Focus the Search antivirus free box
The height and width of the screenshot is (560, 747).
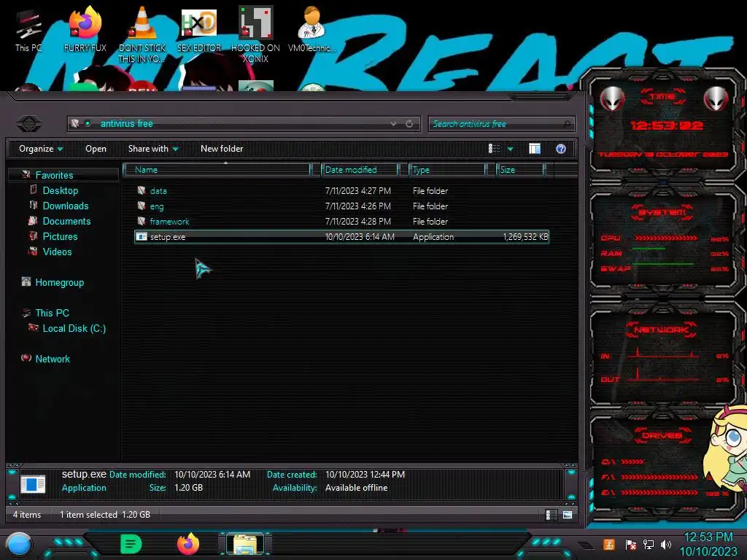pos(501,124)
